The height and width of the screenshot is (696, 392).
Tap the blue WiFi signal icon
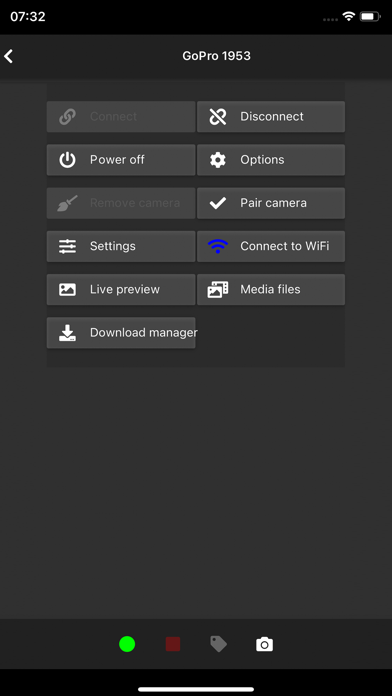(218, 246)
